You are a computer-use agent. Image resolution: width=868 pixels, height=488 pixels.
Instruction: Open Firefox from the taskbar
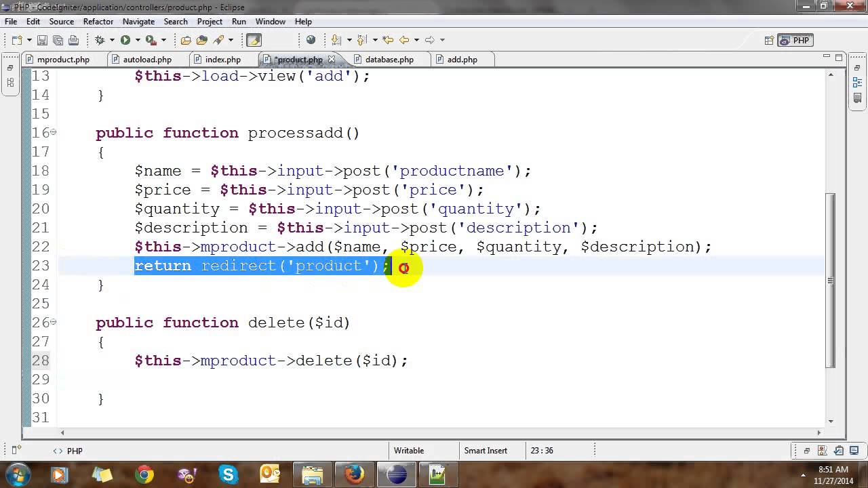[354, 474]
